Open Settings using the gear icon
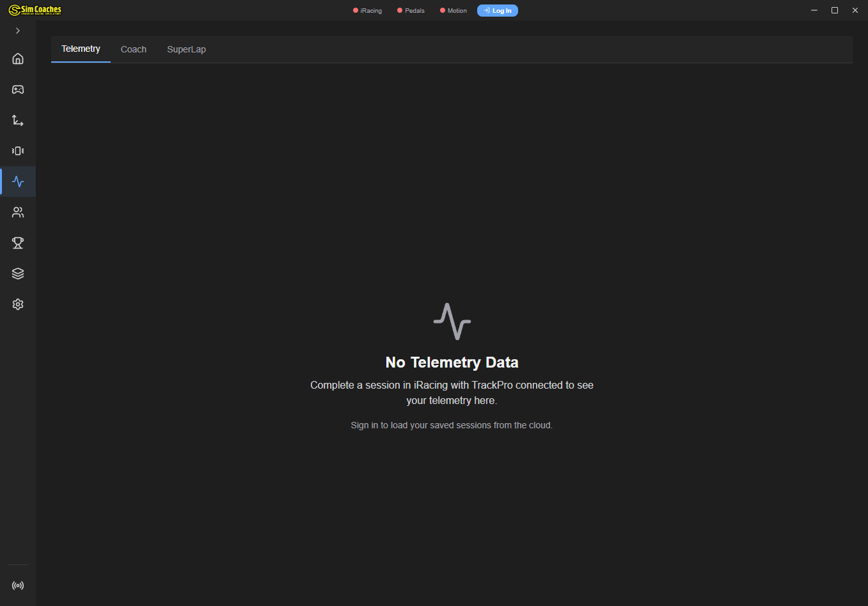Screen dimensions: 868x606 click(17, 304)
